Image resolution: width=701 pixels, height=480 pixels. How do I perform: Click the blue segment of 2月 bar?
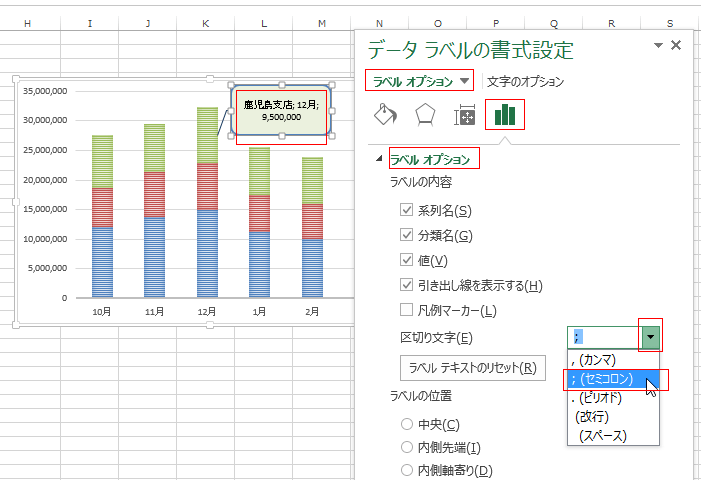[x=312, y=268]
